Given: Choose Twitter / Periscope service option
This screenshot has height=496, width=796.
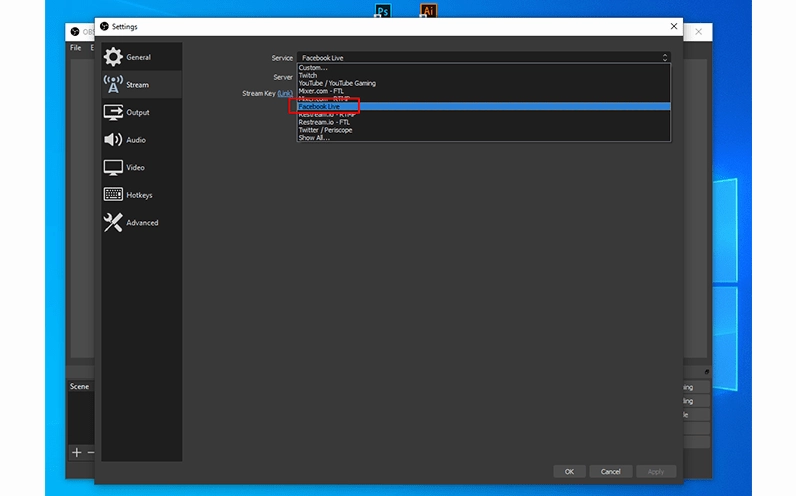Looking at the screenshot, I should 325,130.
